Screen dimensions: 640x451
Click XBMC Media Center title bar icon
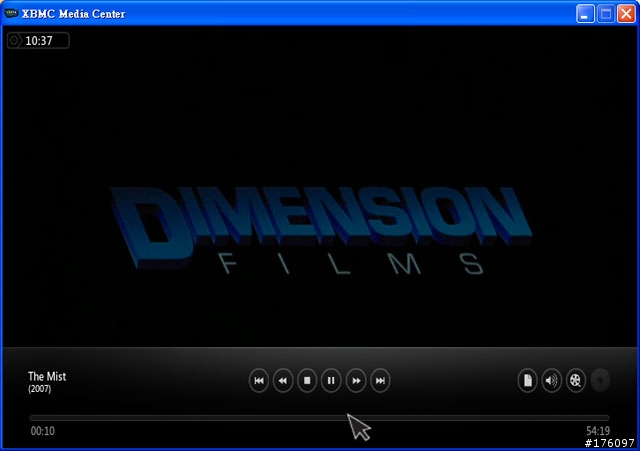pos(11,13)
